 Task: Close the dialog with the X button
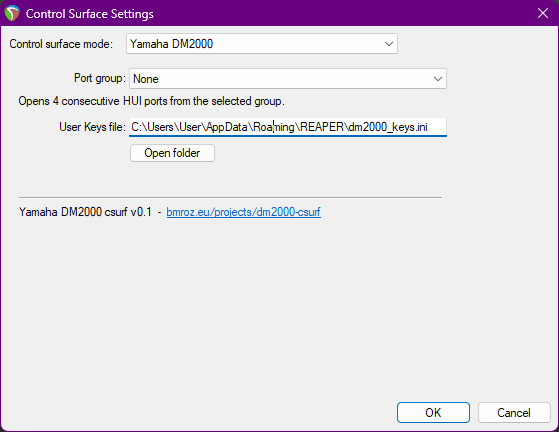(543, 14)
